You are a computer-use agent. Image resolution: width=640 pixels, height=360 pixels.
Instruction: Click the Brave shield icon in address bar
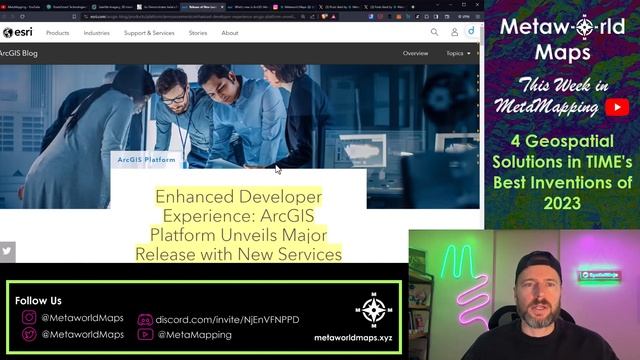pos(325,17)
